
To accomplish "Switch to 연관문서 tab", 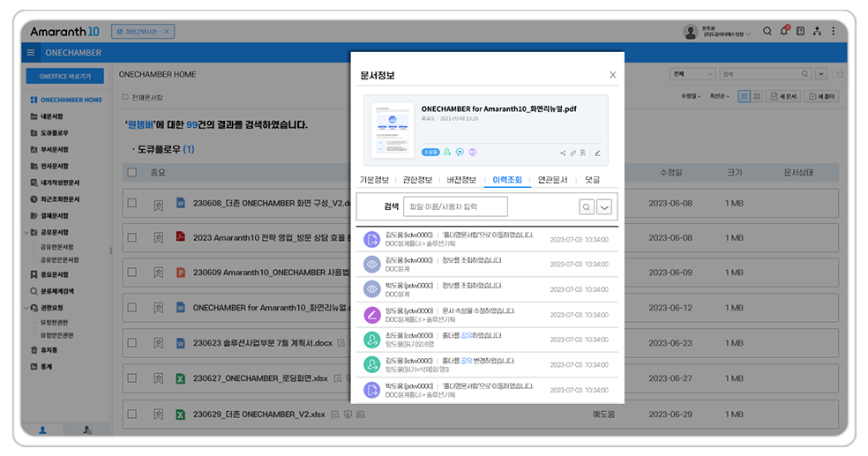I will [x=552, y=180].
